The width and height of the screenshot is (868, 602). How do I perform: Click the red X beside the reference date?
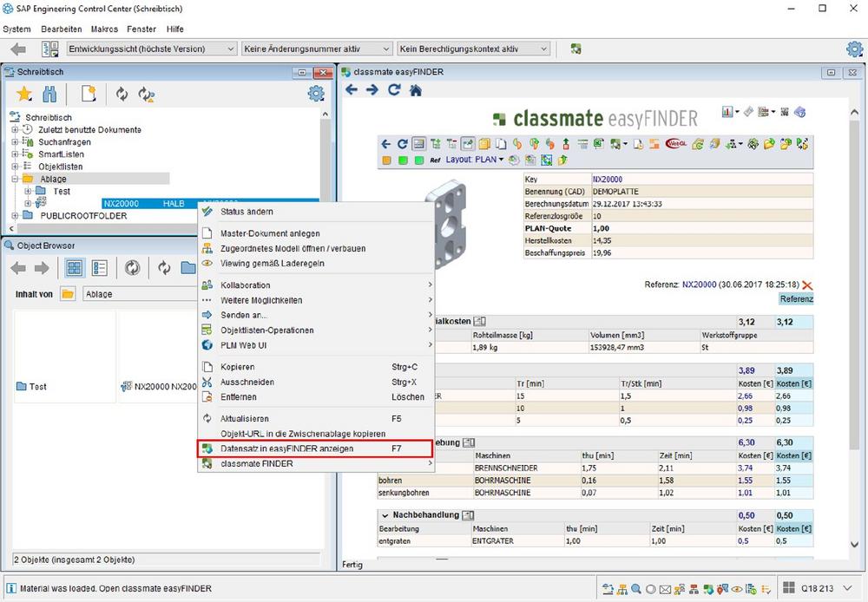808,285
